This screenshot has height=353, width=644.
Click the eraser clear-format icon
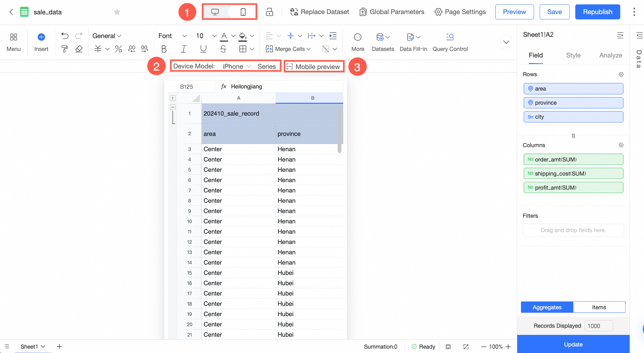pyautogui.click(x=79, y=49)
